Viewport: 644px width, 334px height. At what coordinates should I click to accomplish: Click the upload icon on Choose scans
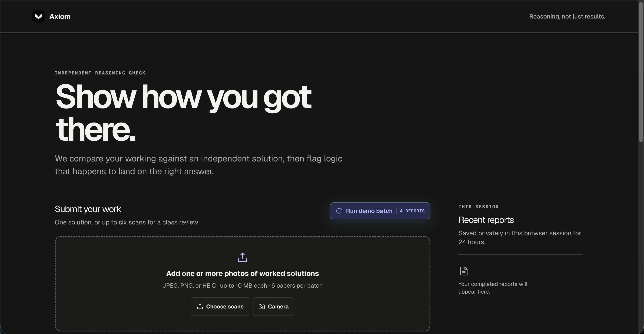point(200,306)
